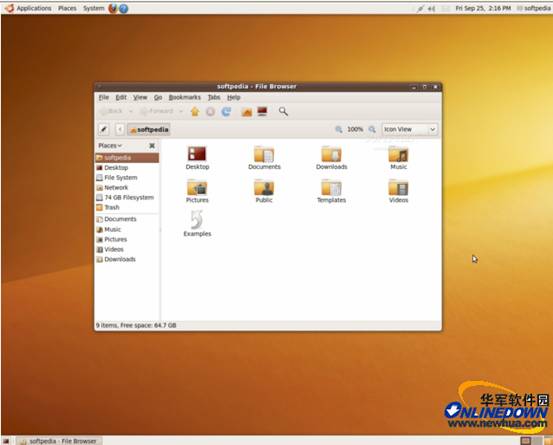This screenshot has height=445, width=553.
Task: Click the zoom in magnifier icon
Action: coord(372,129)
